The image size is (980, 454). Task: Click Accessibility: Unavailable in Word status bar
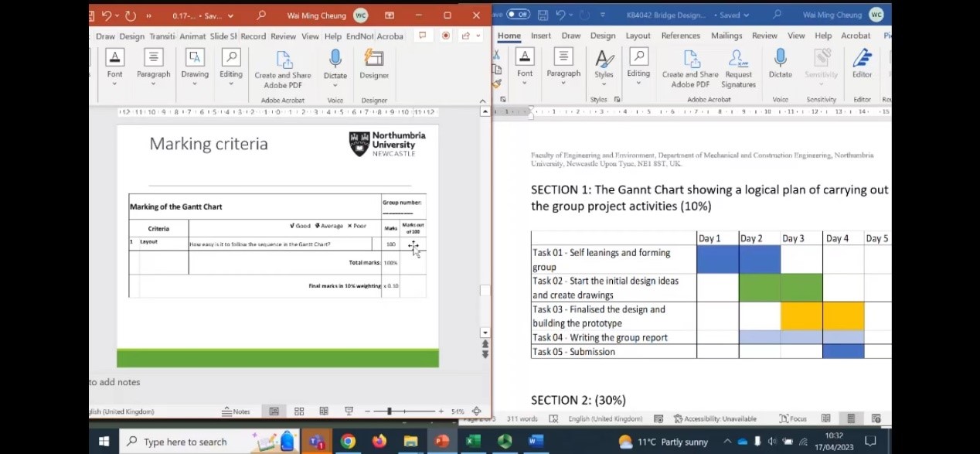point(714,418)
